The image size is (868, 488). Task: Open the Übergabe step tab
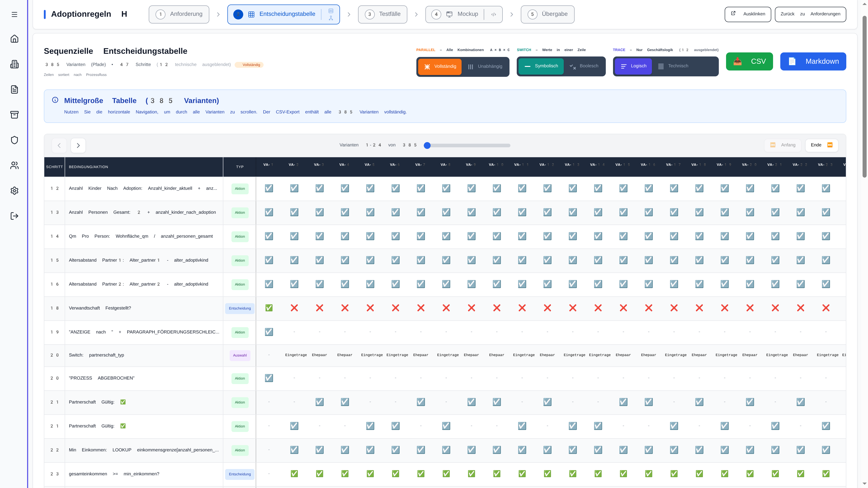(x=547, y=14)
